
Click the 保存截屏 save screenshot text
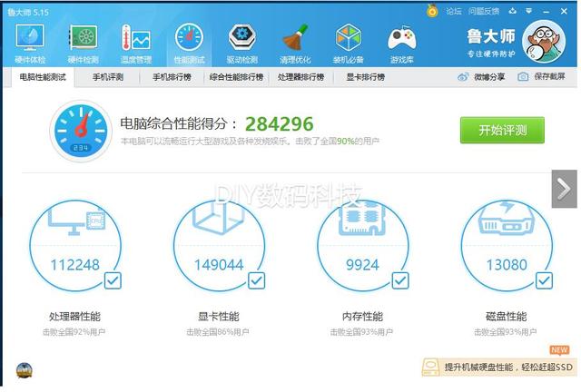coord(549,77)
